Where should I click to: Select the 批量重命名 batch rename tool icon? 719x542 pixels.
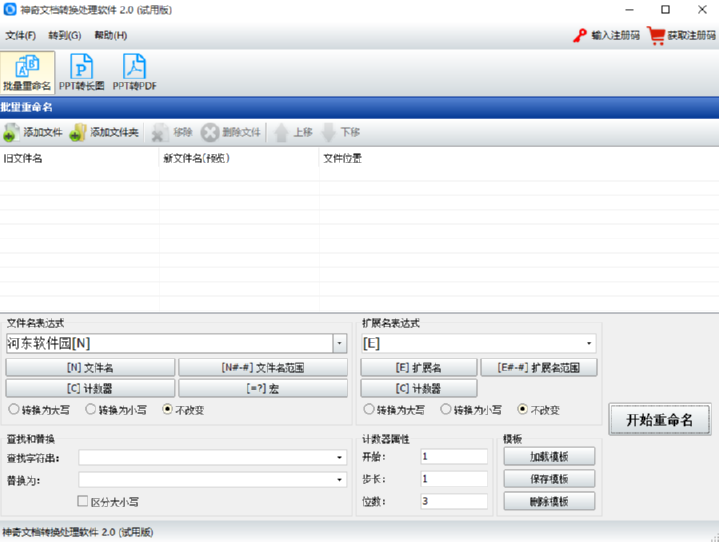[27, 66]
